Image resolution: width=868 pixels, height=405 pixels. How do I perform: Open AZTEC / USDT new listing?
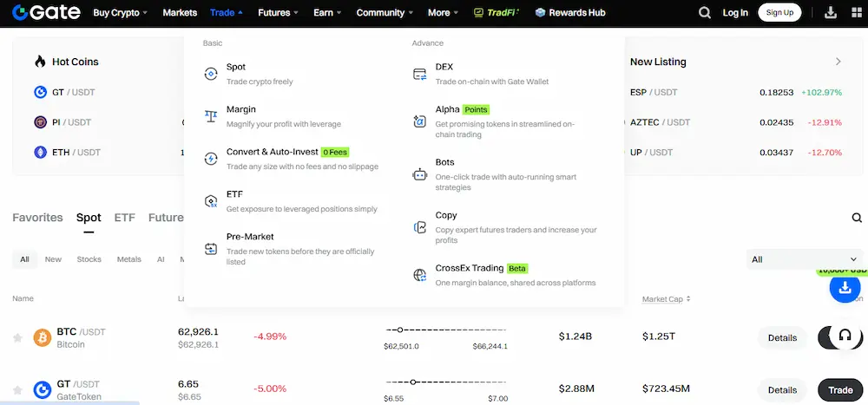(660, 122)
